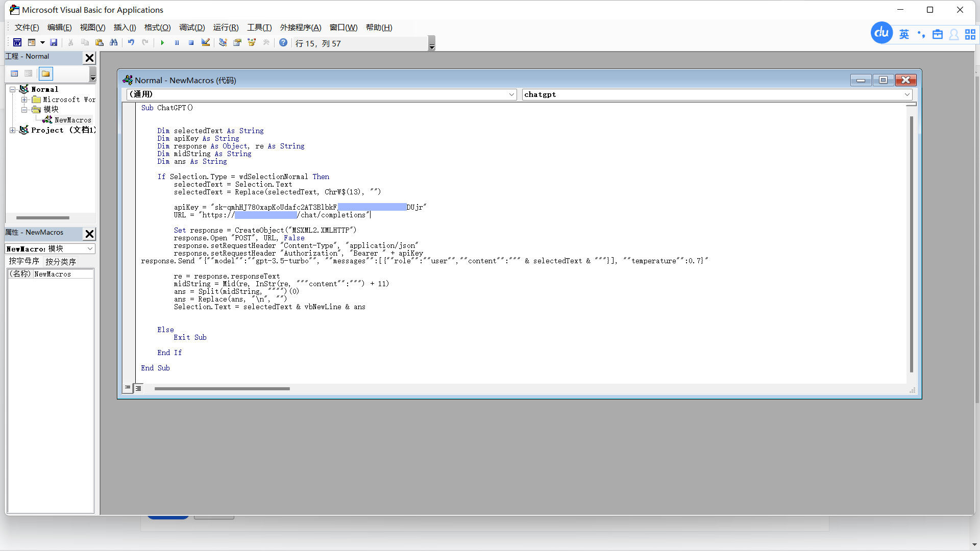
Task: Open the Insert object dropdown arrow in toolbar
Action: 42,43
